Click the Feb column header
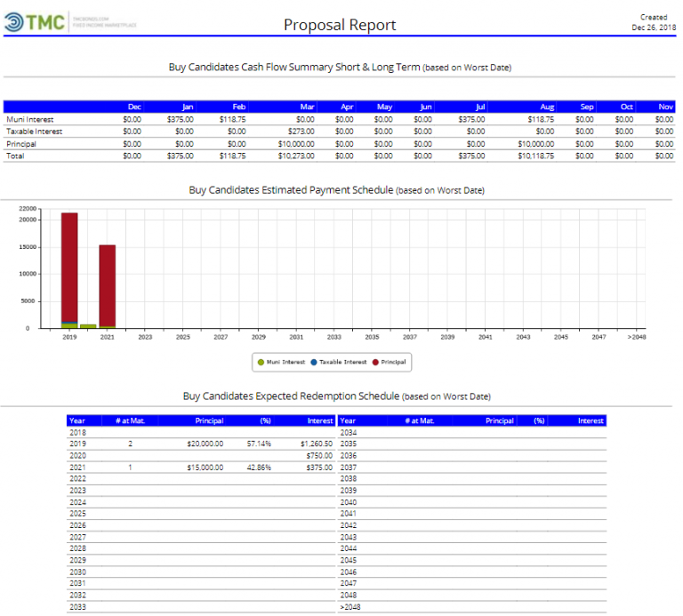Screen dimensions: 683x616 pos(239,107)
